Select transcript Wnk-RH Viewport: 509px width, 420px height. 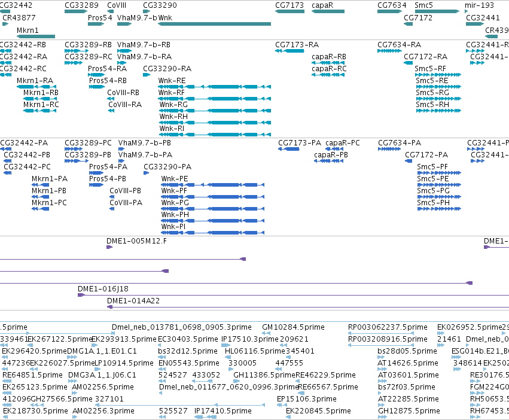pos(215,123)
